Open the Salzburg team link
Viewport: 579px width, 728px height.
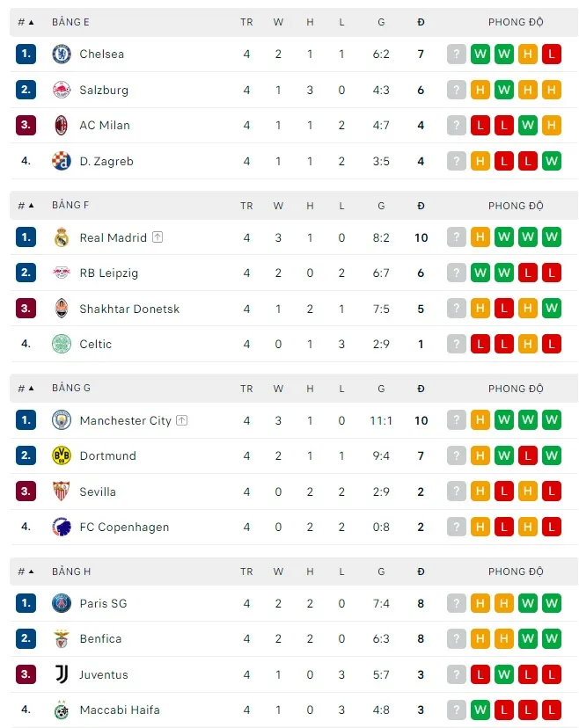(x=104, y=90)
